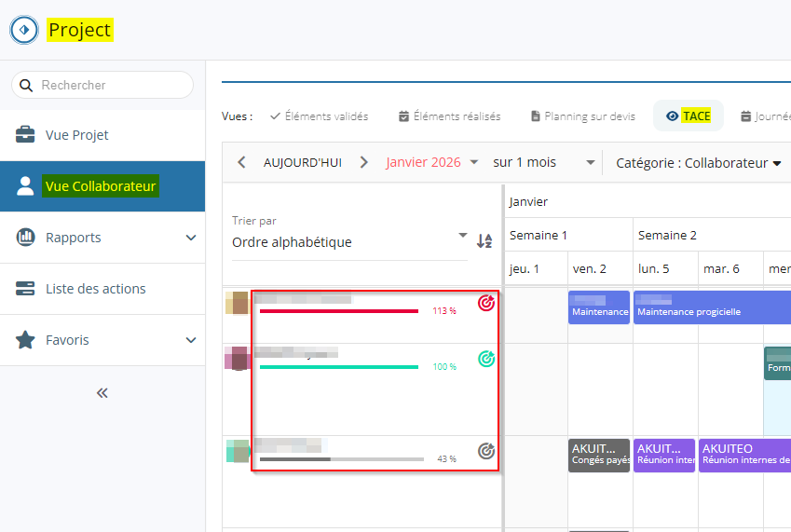
Task: Click the sort order A-Z icon
Action: [x=484, y=241]
